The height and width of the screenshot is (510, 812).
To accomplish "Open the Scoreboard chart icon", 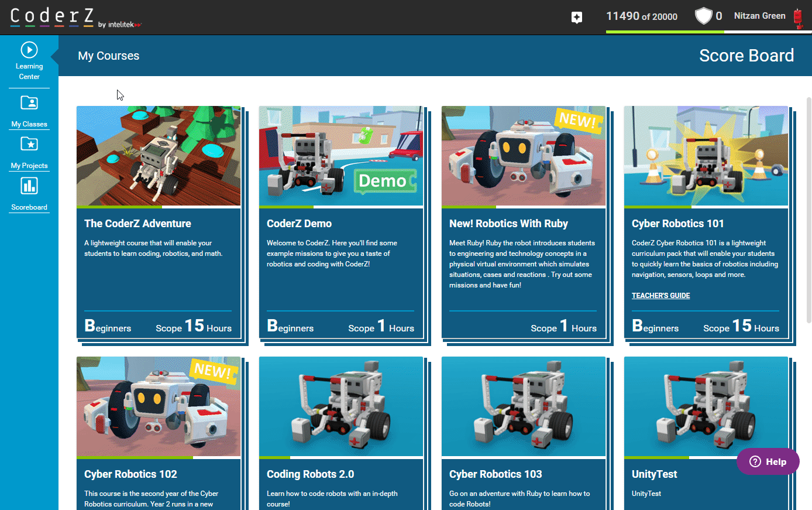I will coord(29,186).
